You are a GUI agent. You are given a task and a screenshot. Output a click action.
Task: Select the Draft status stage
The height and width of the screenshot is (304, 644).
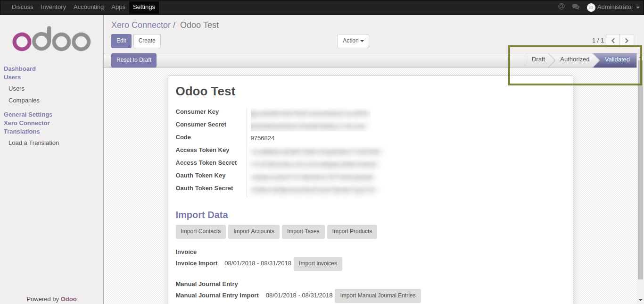click(538, 59)
